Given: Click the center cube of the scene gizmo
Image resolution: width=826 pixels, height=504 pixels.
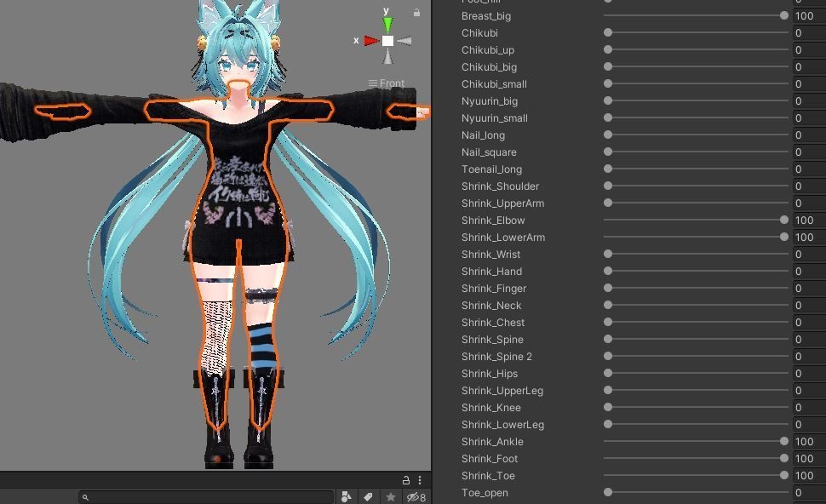Looking at the screenshot, I should (x=387, y=41).
